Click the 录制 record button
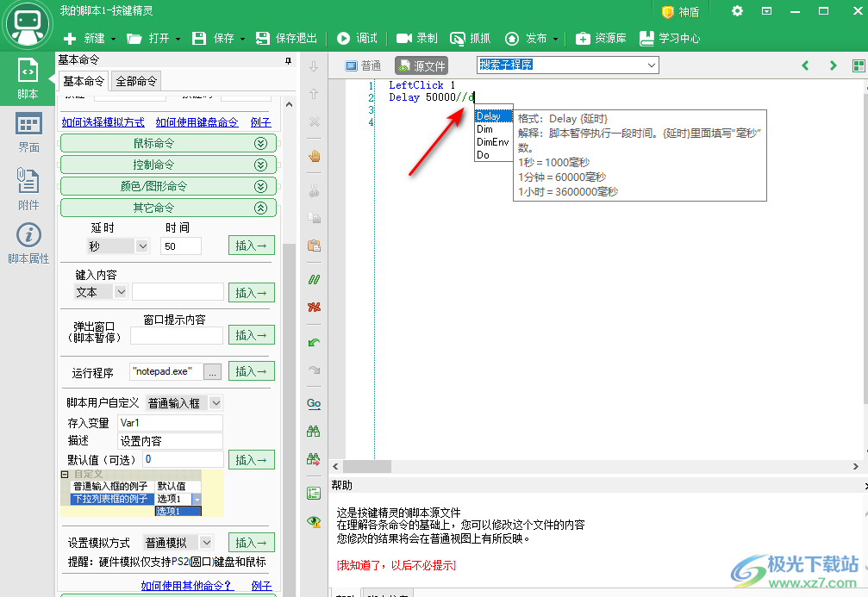 click(417, 38)
